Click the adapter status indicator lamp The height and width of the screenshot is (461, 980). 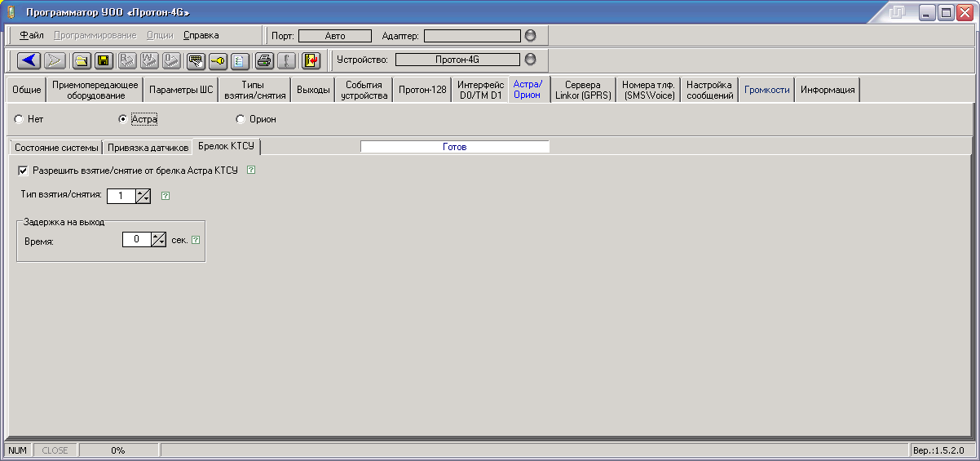click(531, 36)
